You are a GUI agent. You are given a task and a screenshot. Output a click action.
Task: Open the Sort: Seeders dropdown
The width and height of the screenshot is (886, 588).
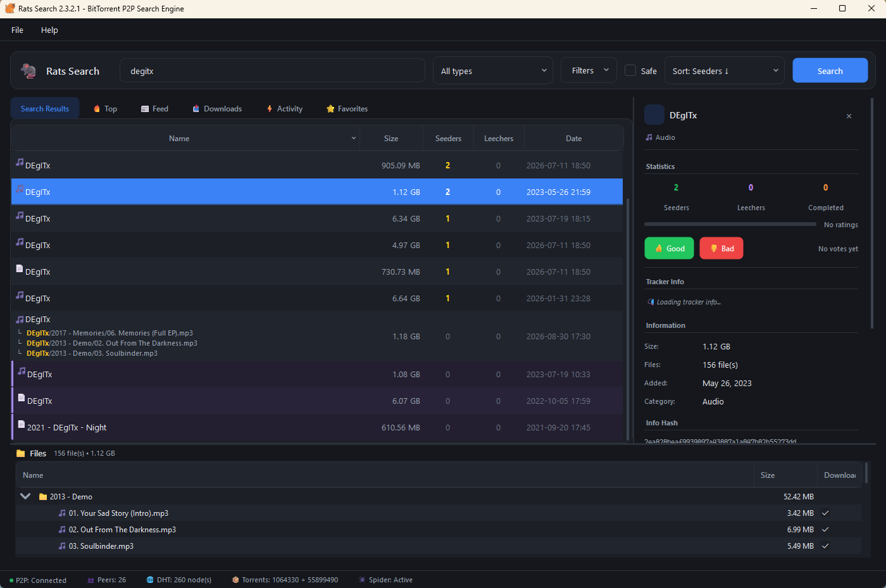tap(725, 71)
